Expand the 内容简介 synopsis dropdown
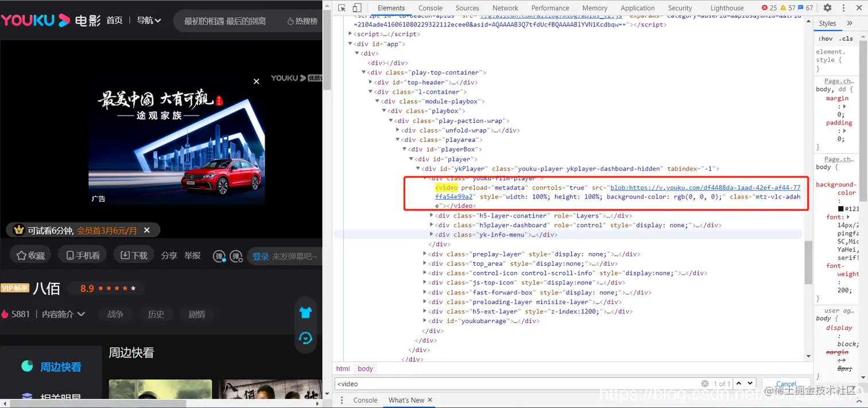Image resolution: width=868 pixels, height=408 pixels. click(64, 314)
